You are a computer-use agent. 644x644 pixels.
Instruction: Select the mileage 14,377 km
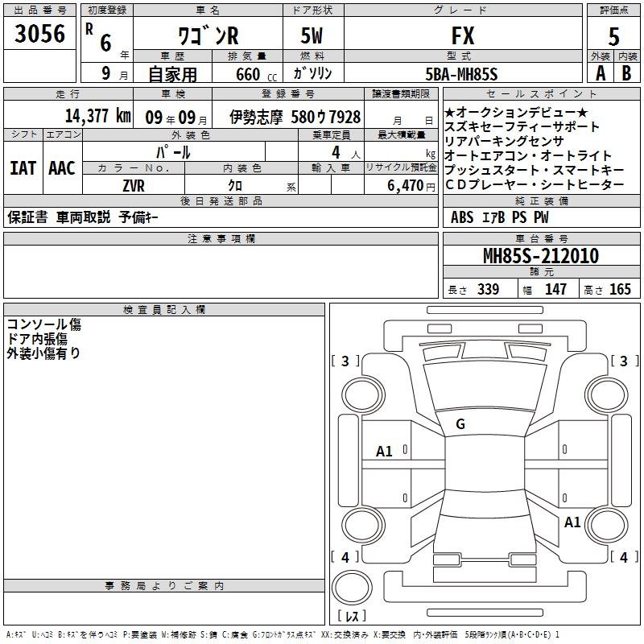click(97, 115)
